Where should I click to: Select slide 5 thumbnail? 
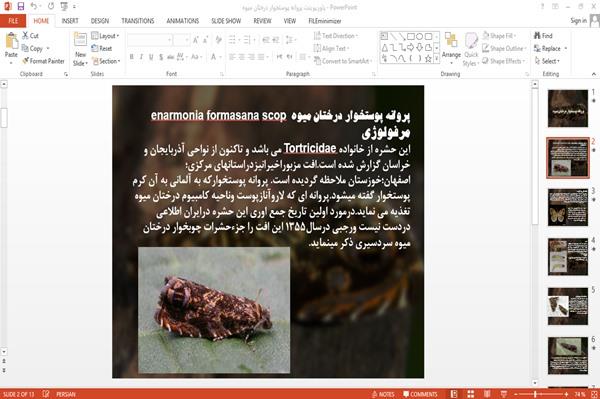pyautogui.click(x=567, y=306)
